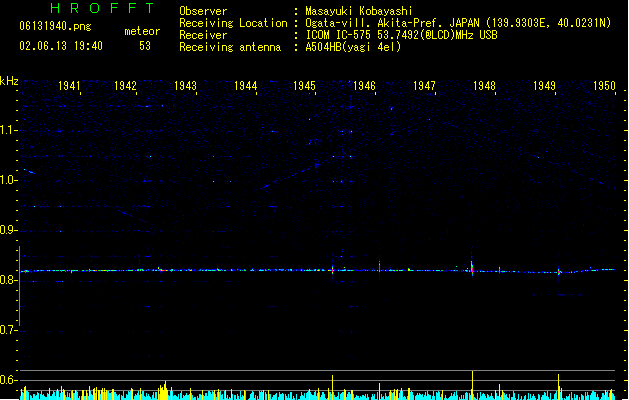Click the Observer label

pos(203,11)
